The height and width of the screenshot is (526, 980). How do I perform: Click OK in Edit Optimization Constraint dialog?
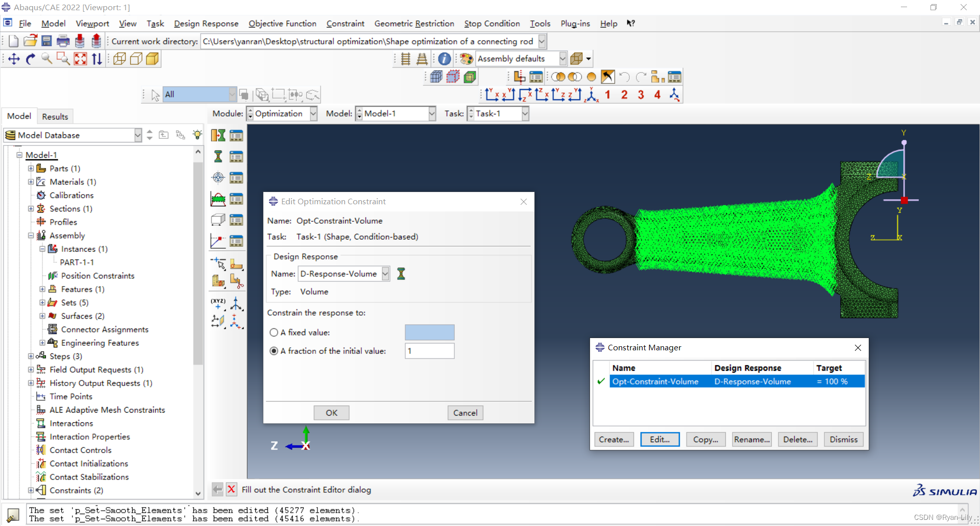pos(331,413)
